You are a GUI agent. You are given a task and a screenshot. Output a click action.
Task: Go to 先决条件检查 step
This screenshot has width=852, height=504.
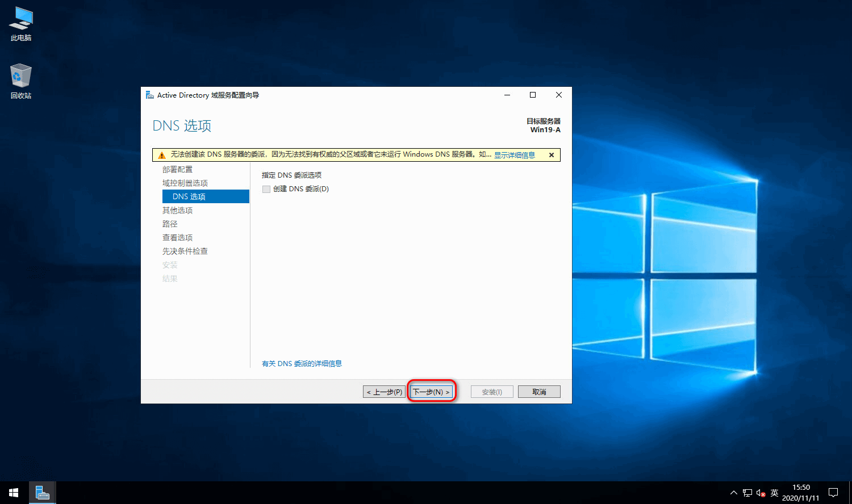click(x=185, y=251)
